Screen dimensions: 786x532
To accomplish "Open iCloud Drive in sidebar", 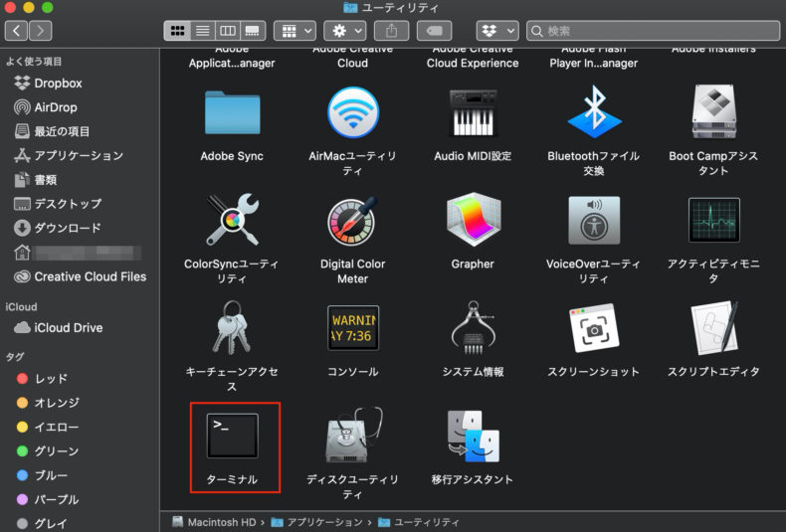I will click(x=58, y=327).
